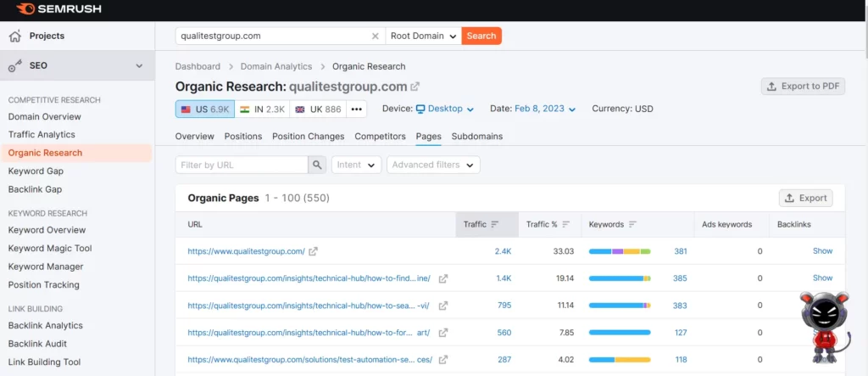Select the Pages tab
The width and height of the screenshot is (868, 376).
(x=428, y=137)
